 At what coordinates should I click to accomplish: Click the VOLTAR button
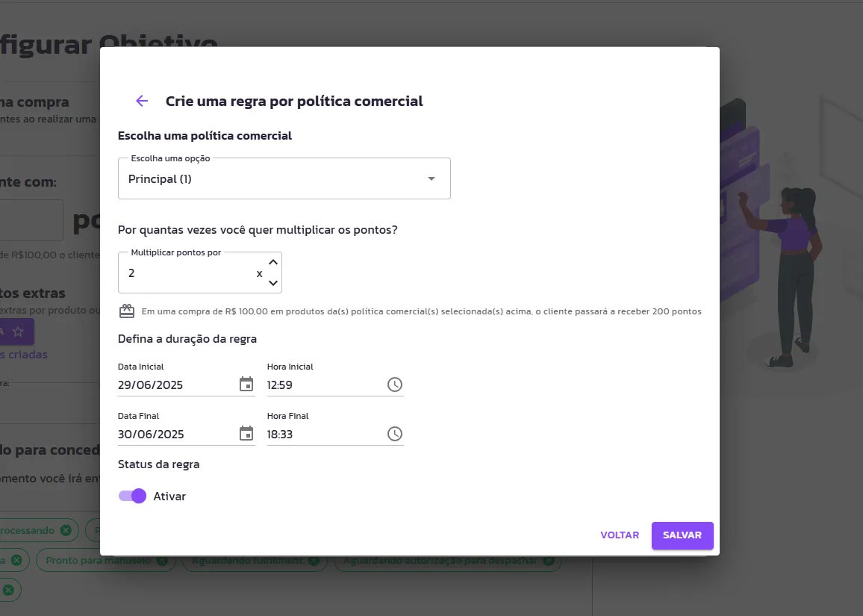click(620, 535)
